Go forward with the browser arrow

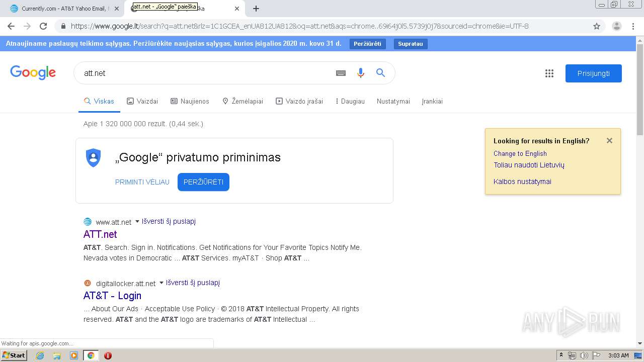point(27,26)
